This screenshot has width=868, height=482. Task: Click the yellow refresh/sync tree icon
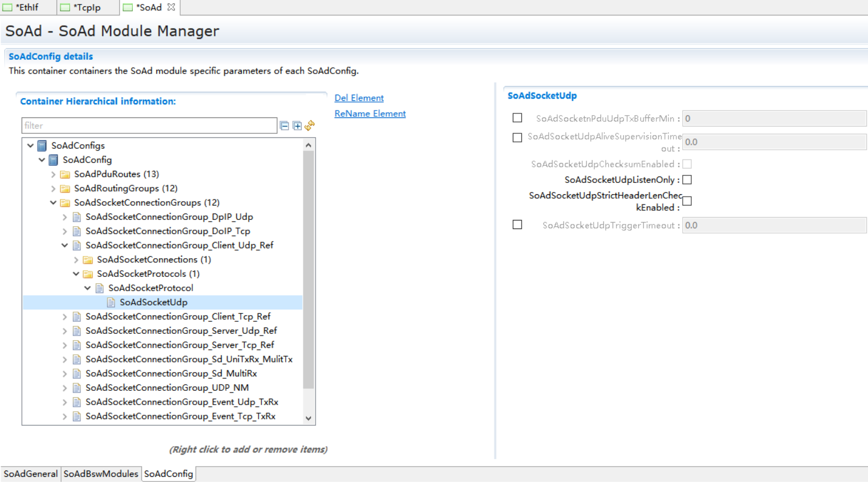310,125
